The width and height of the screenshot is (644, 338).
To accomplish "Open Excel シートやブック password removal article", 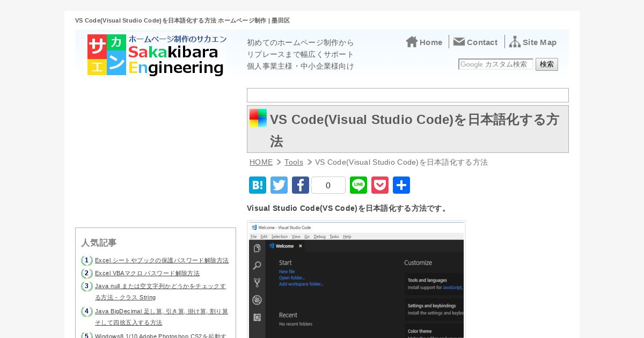I will click(x=162, y=260).
